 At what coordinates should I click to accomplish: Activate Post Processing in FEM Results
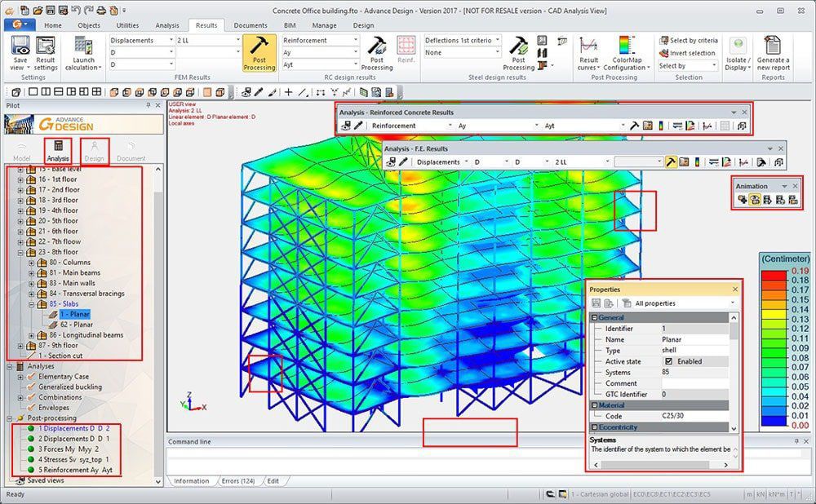pos(259,55)
